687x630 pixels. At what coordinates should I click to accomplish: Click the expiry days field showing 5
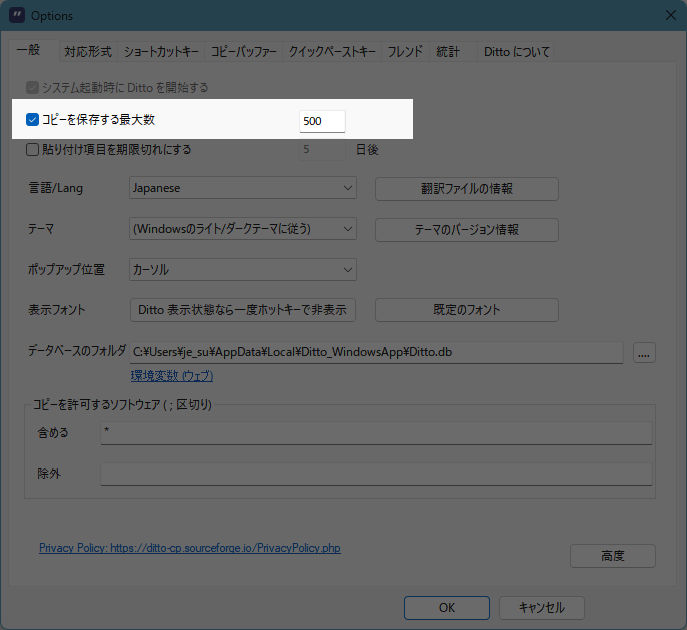(x=322, y=150)
